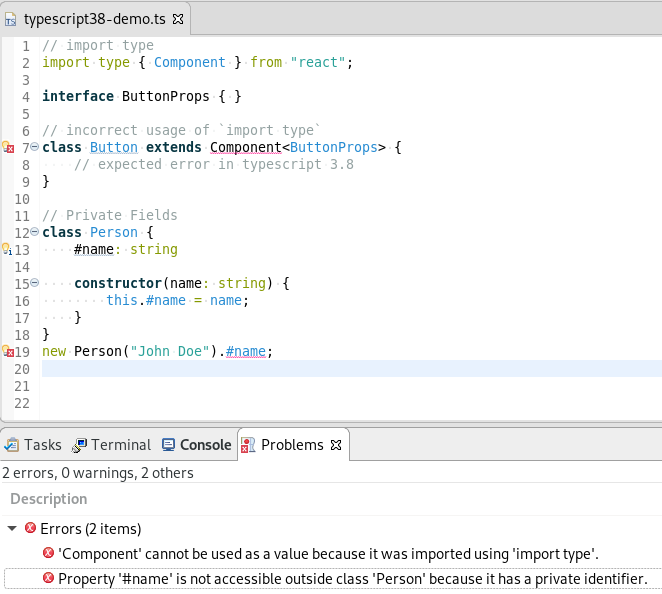This screenshot has height=594, width=662.
Task: Select the 'Component' cannot be used as a value error
Action: coord(328,553)
